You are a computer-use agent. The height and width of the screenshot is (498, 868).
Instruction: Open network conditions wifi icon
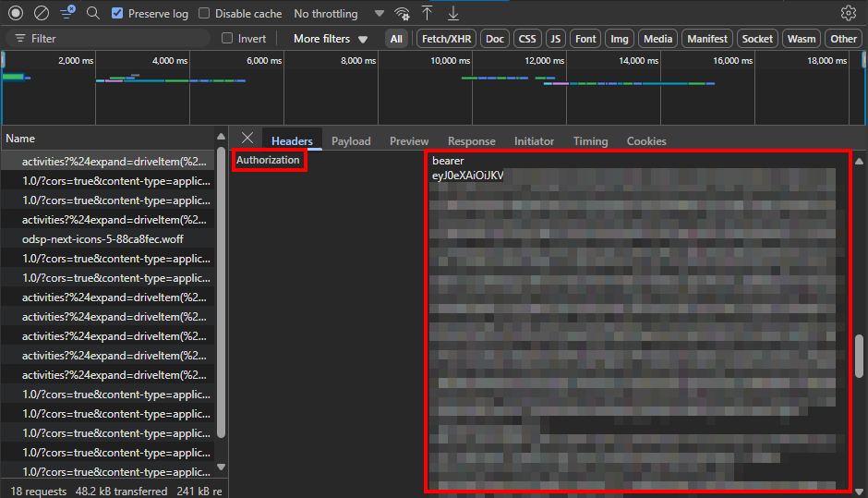402,13
